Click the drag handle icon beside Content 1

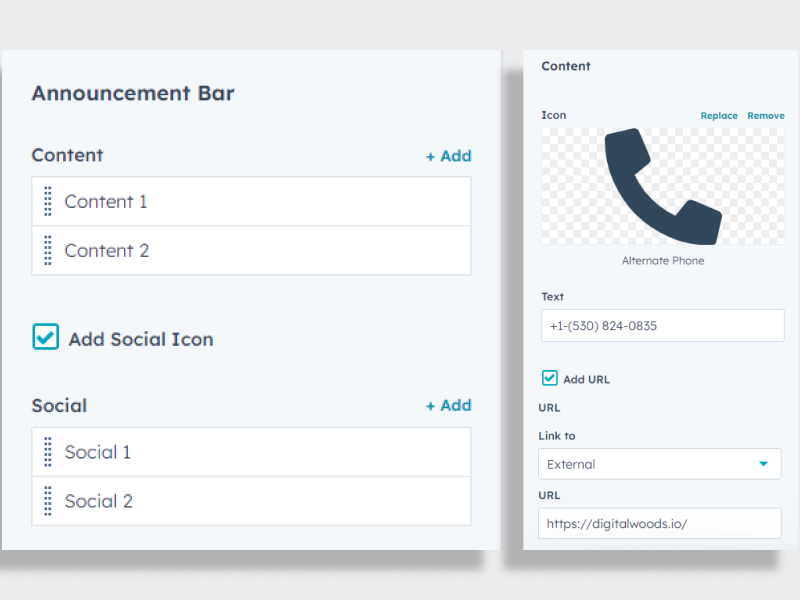coord(46,201)
